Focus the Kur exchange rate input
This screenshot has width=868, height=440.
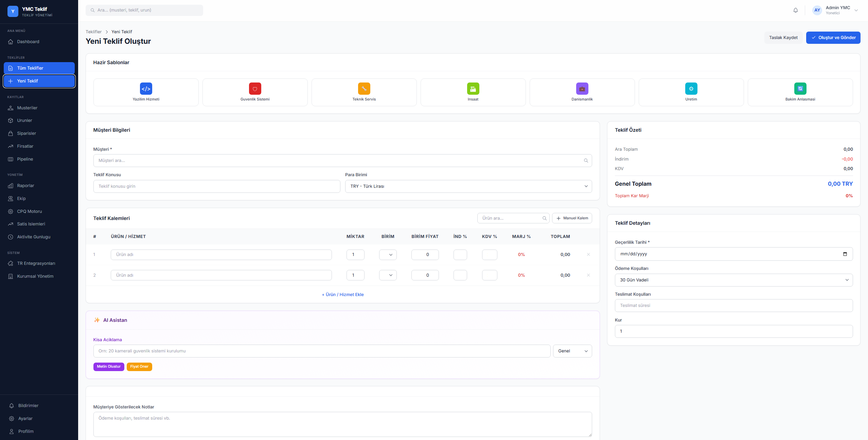click(734, 331)
